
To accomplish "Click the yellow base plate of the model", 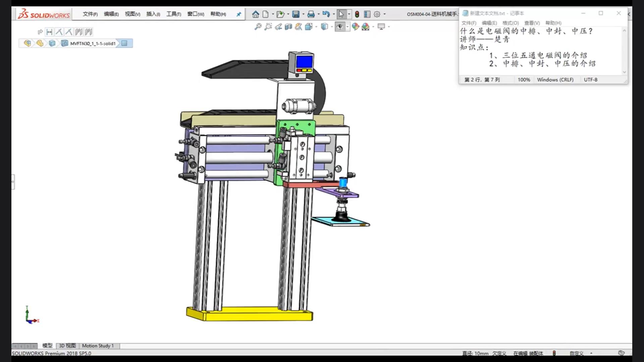I will tap(250, 314).
